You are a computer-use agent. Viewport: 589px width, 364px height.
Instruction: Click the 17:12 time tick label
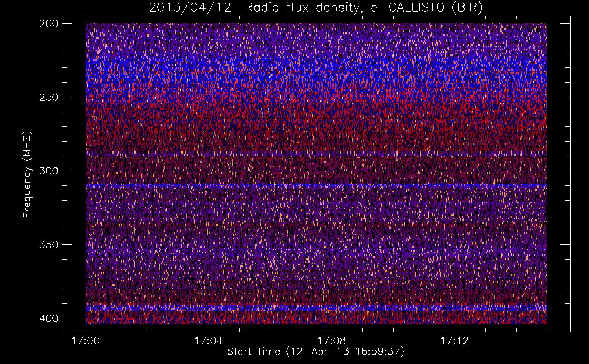tap(455, 341)
